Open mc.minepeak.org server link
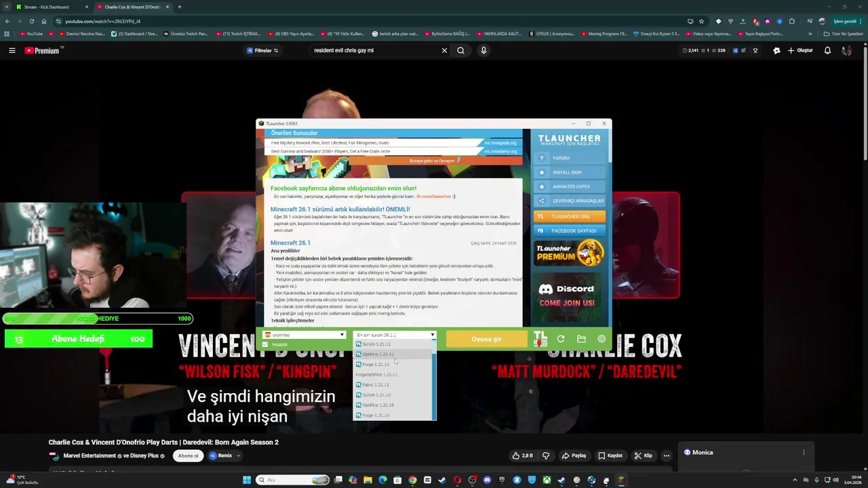868x488 pixels. (x=500, y=143)
